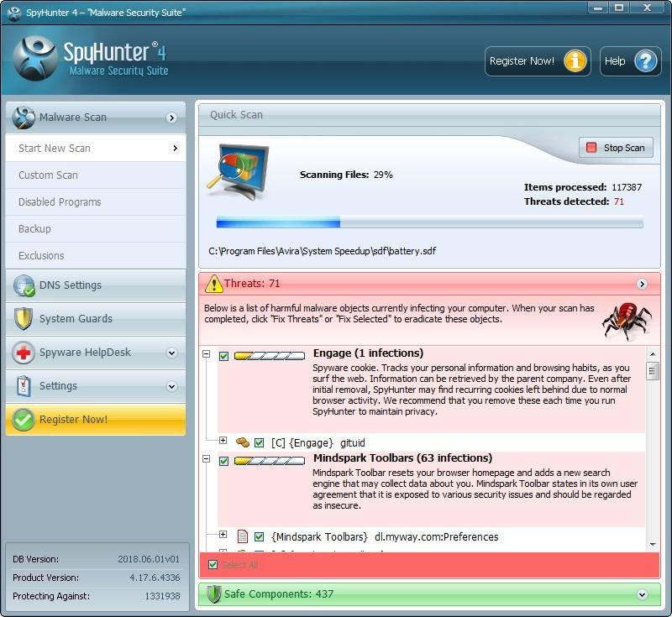Collapse the Mindspark Toolbars tree node
The width and height of the screenshot is (672, 617).
click(206, 459)
